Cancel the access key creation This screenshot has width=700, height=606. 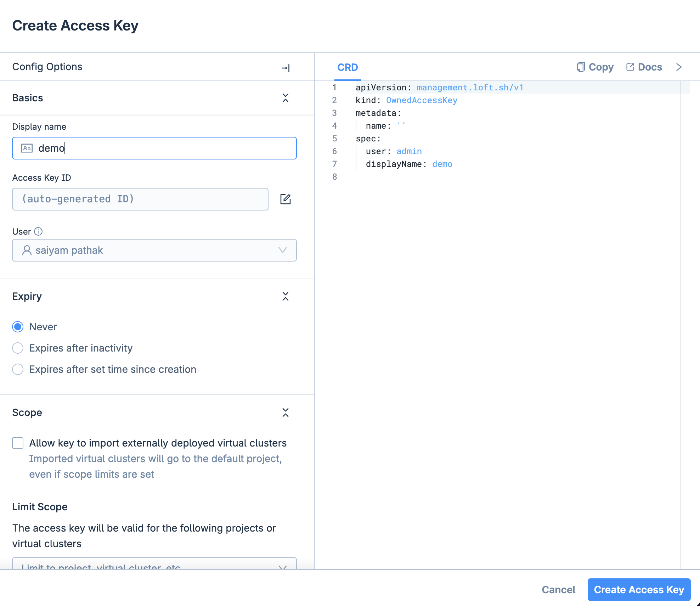[x=558, y=590]
